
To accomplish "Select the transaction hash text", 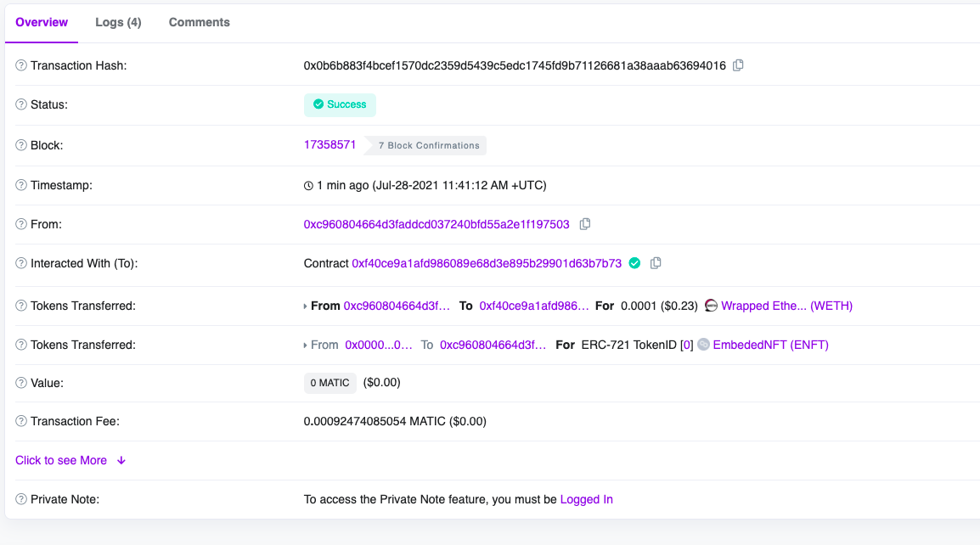I will pos(515,65).
